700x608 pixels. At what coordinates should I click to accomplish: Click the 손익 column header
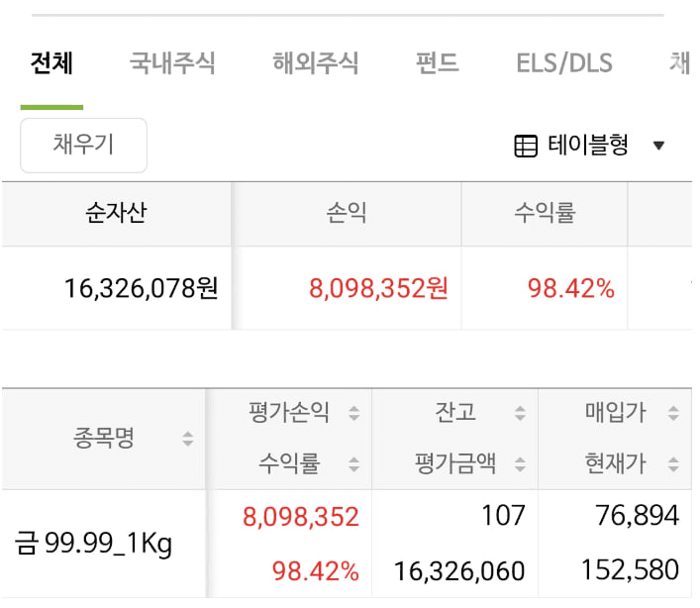click(347, 214)
